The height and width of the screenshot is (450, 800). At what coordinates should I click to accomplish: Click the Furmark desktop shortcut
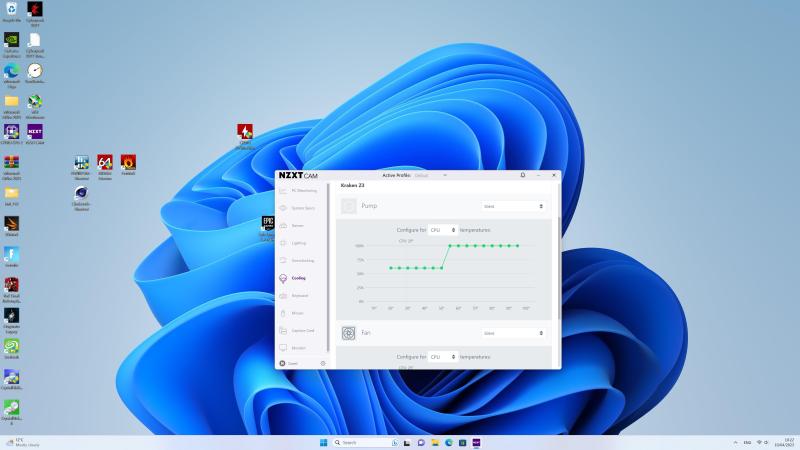pos(128,163)
